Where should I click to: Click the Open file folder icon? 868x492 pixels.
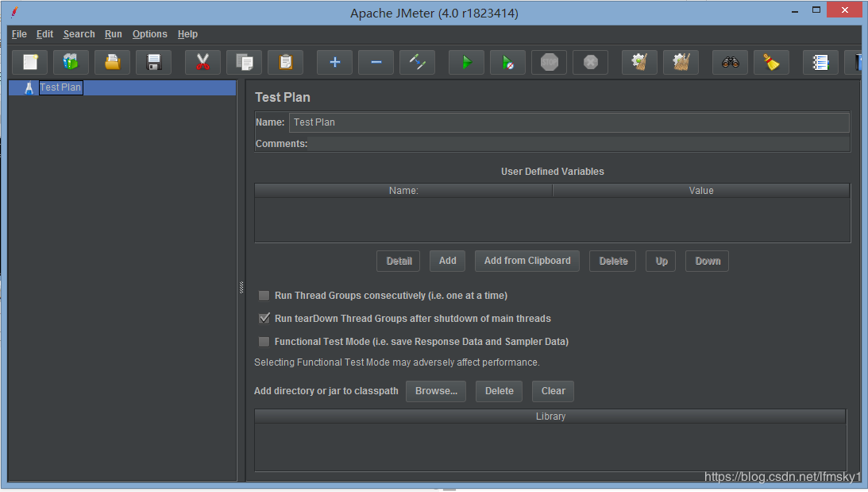point(113,62)
